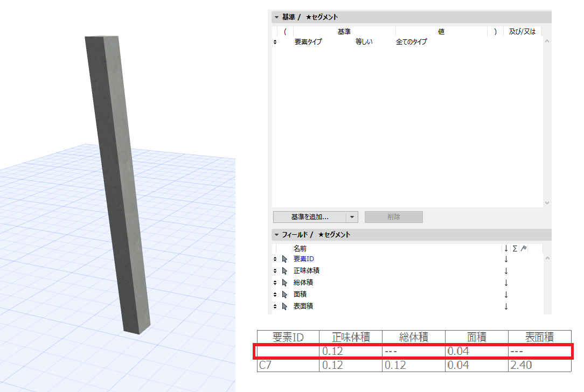Click the flag icon in fields header

click(x=524, y=248)
